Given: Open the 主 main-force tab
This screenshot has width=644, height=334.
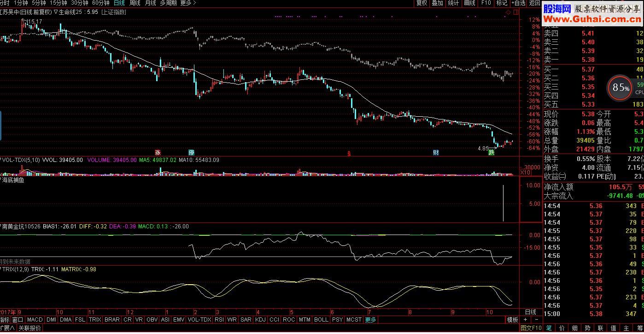Looking at the screenshot, I should (626, 328).
